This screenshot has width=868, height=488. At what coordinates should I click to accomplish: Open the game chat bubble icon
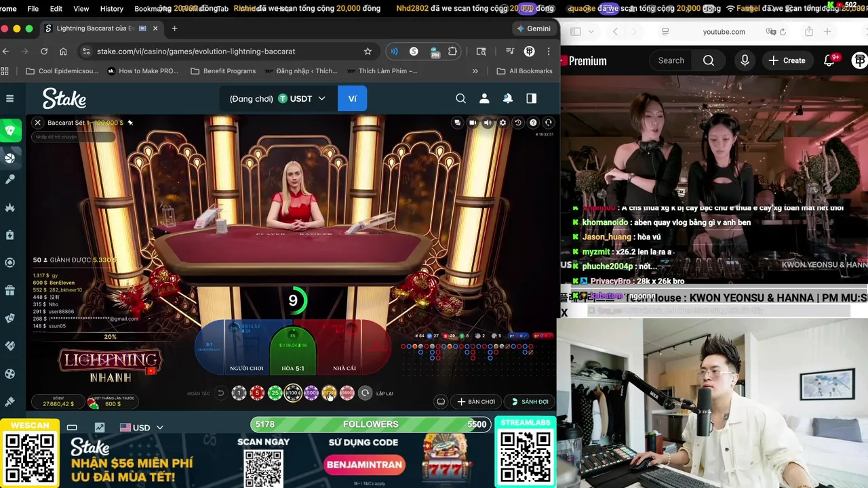(458, 123)
